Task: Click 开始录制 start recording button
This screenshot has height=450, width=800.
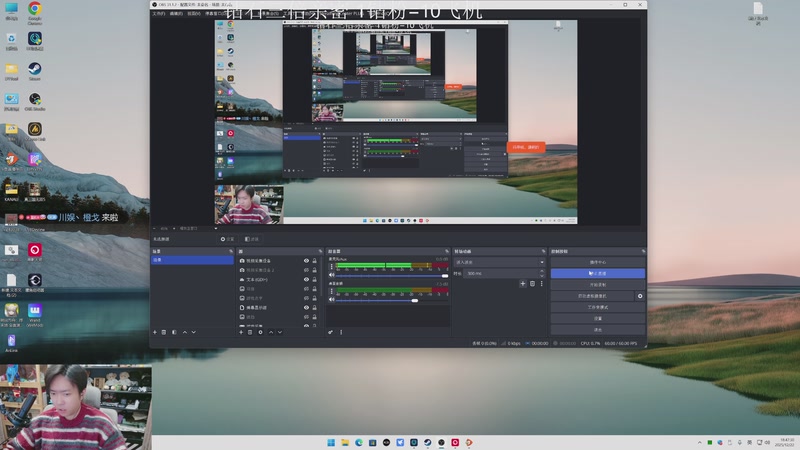Action: click(597, 285)
